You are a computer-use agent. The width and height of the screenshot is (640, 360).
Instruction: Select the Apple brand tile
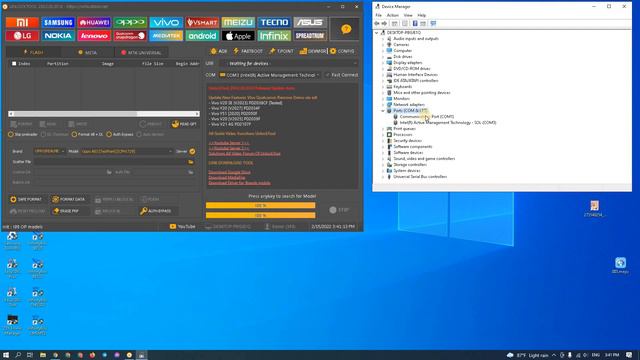click(238, 36)
